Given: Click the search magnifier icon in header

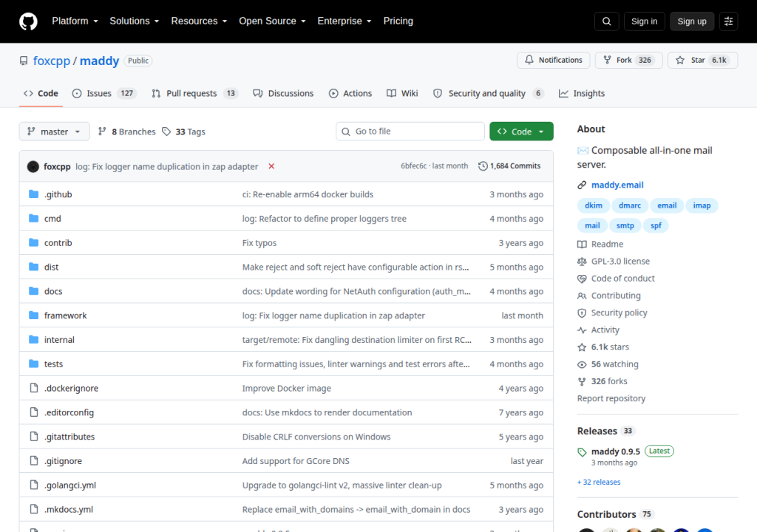Looking at the screenshot, I should (x=606, y=21).
